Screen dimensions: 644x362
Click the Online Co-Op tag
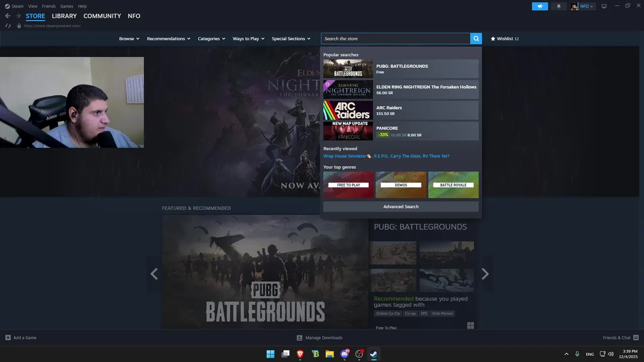click(388, 313)
